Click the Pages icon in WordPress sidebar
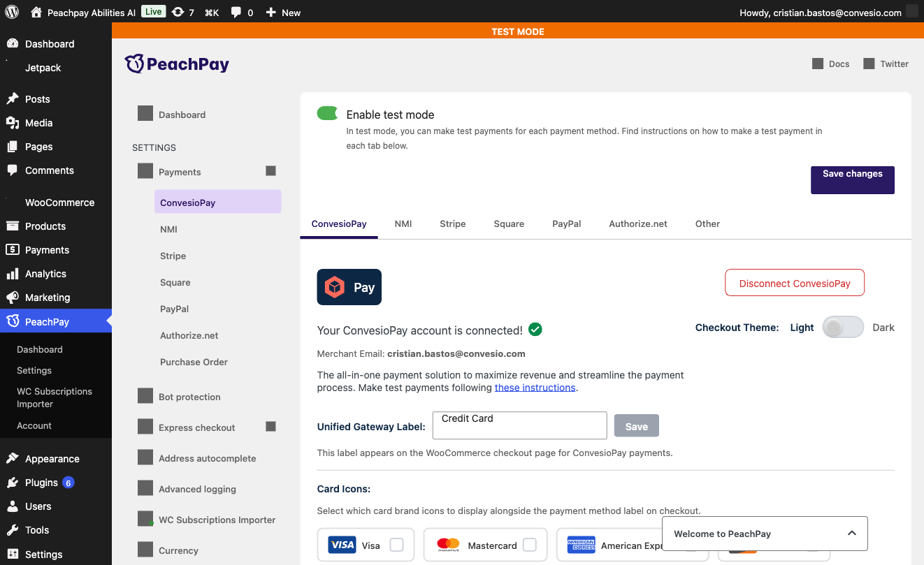 (13, 146)
